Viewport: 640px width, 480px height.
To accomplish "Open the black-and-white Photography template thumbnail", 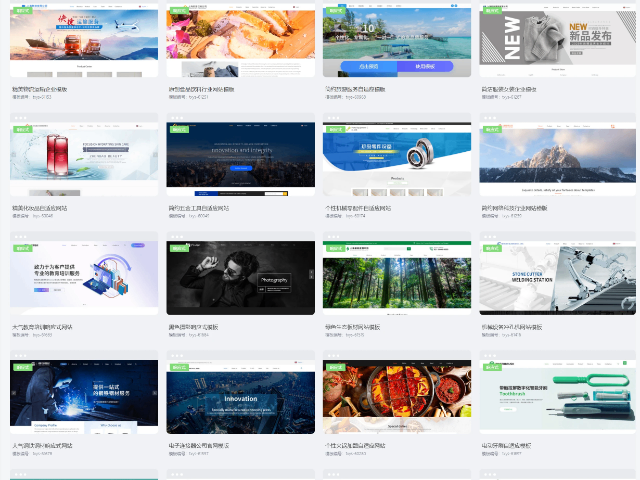I will (240, 278).
